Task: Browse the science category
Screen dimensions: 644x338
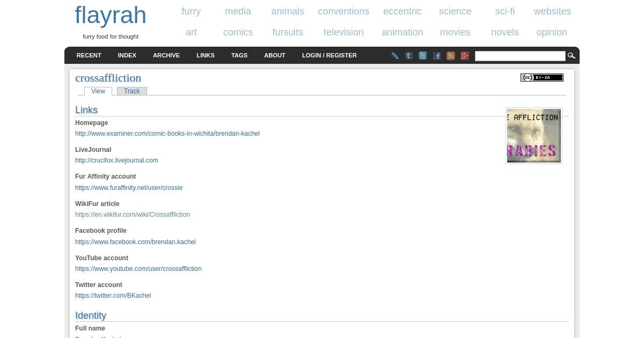Action: (x=455, y=11)
